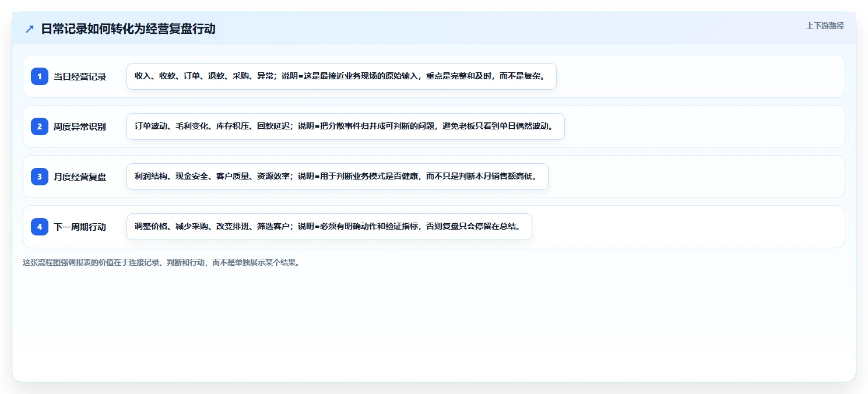Click the description box starting 订单波动、毛利变化

346,126
